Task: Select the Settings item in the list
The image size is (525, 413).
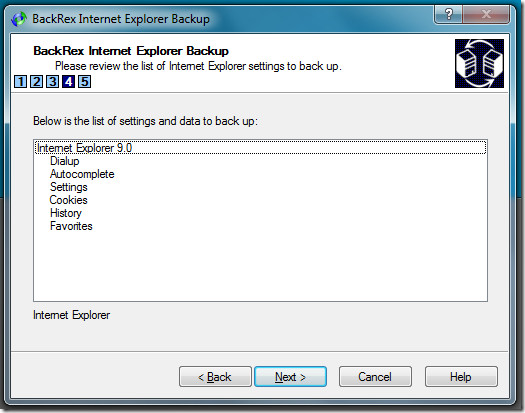Action: 69,187
